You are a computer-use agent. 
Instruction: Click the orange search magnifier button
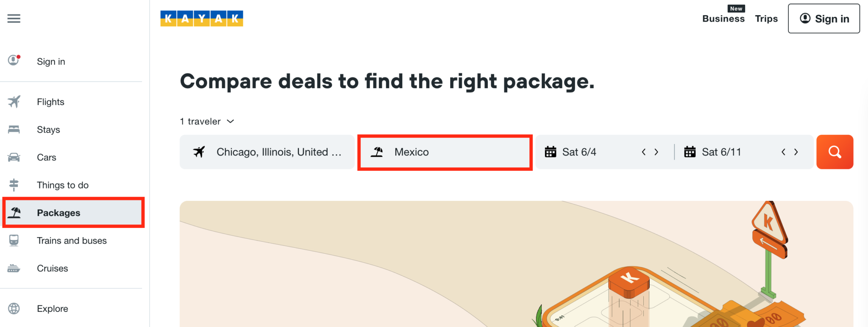tap(835, 152)
